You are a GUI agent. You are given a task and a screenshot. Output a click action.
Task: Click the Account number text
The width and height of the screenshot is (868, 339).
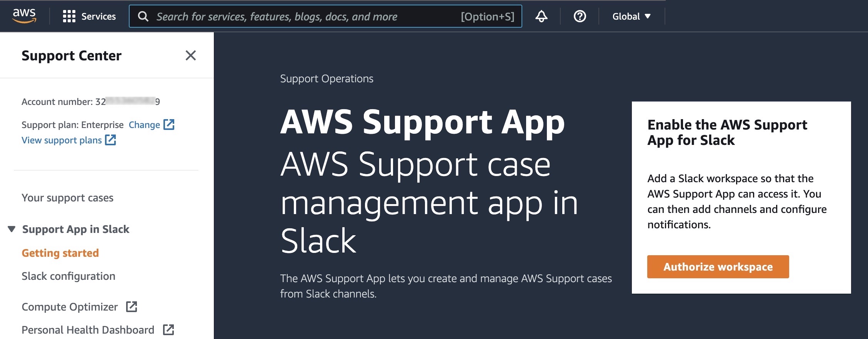(x=91, y=101)
